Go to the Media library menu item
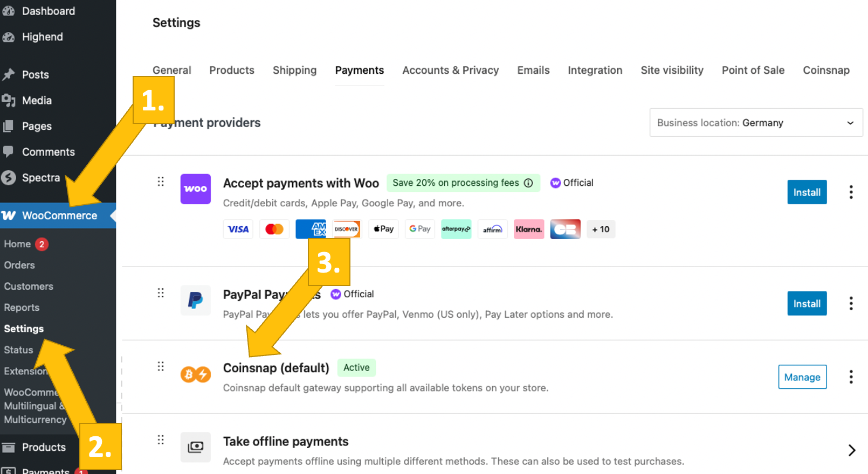 click(x=37, y=101)
